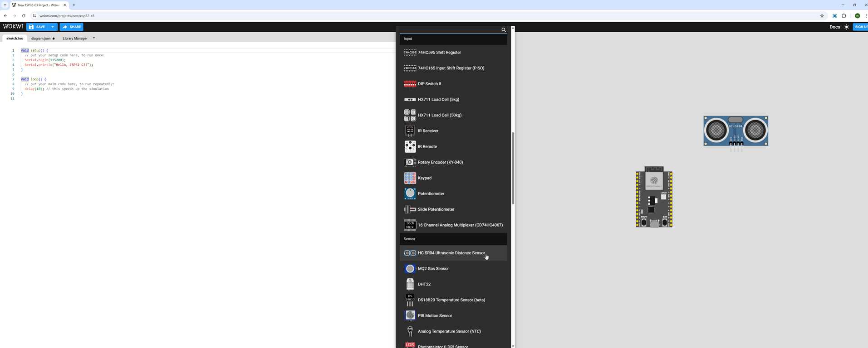This screenshot has width=868, height=348.
Task: Open the Library Manager tab
Action: [x=75, y=39]
